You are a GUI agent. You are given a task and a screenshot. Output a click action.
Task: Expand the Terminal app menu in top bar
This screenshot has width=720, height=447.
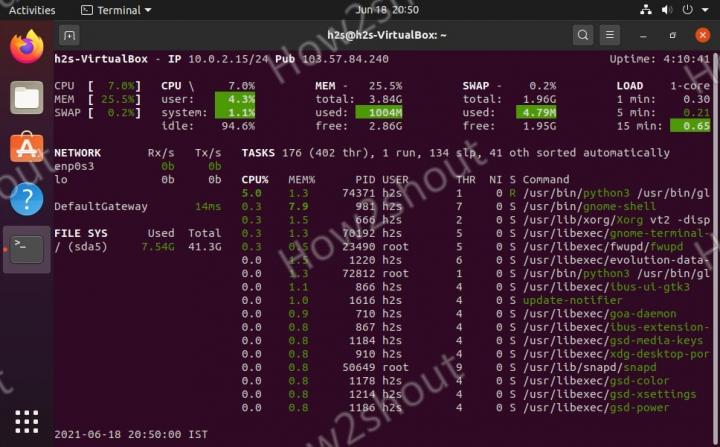point(116,10)
